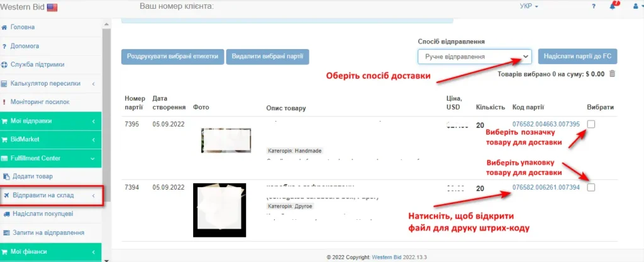This screenshot has width=644, height=262.
Task: Click the lifebuoy icon for Служба підтримки
Action: tap(4, 65)
